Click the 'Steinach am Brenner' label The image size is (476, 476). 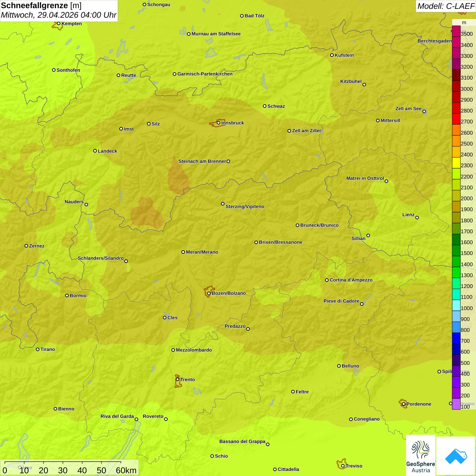tap(202, 161)
